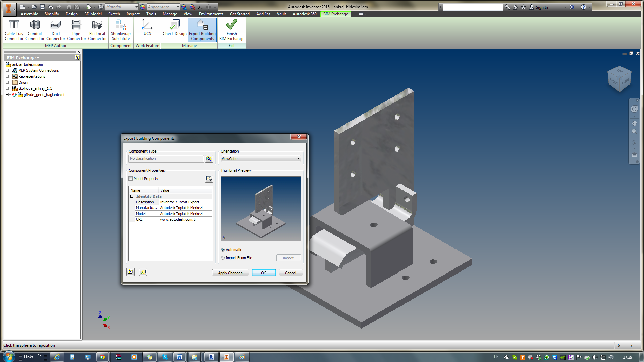
Task: Open Microsoft Word from taskbar
Action: click(x=179, y=357)
